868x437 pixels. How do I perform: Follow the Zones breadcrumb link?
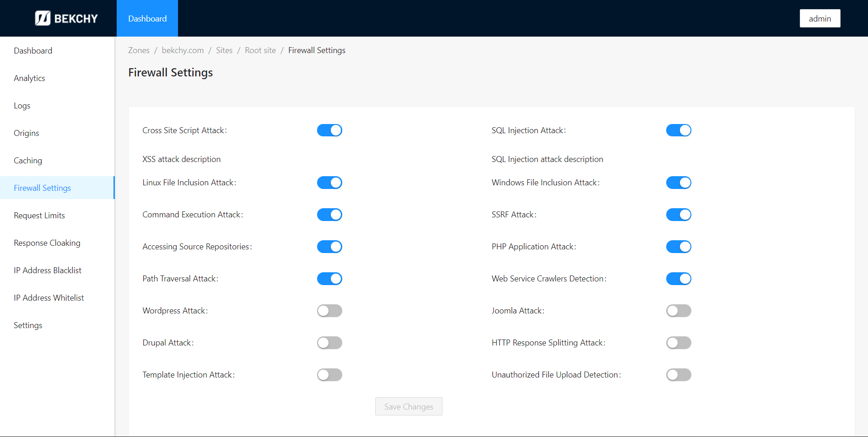139,50
